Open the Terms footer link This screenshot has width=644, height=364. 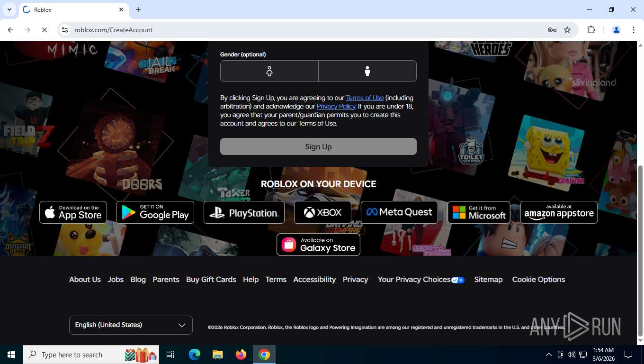[276, 279]
